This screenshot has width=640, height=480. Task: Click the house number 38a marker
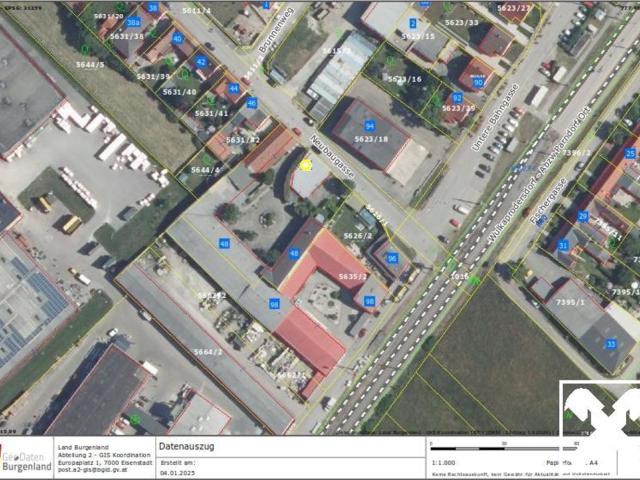(133, 21)
